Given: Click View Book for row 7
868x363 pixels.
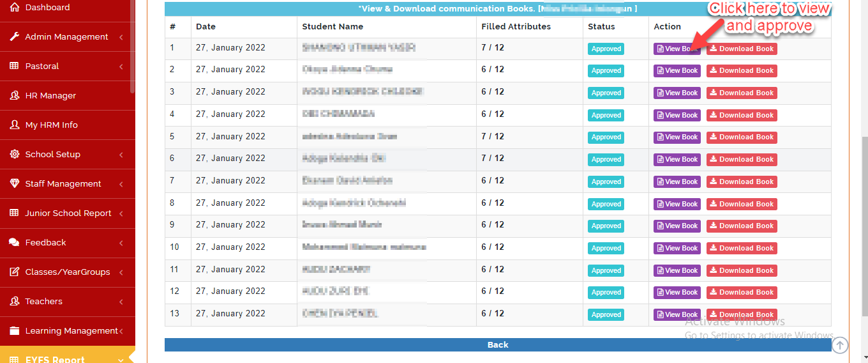Looking at the screenshot, I should (x=677, y=182).
